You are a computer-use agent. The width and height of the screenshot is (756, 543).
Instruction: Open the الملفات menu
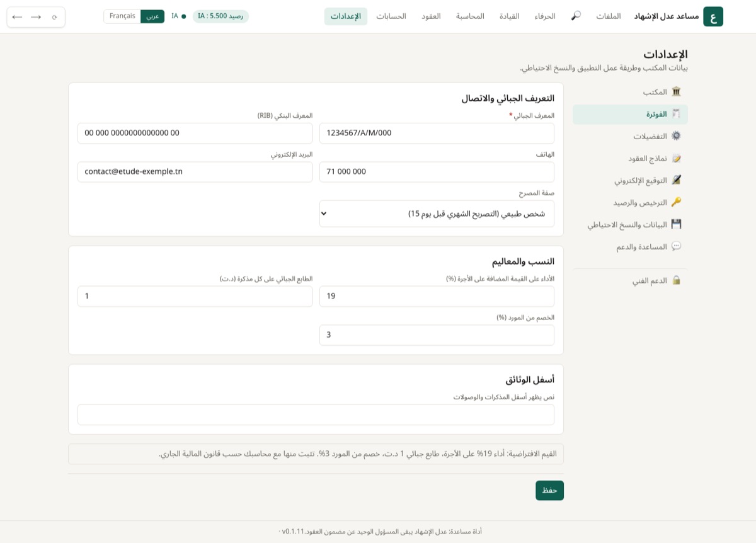click(609, 16)
